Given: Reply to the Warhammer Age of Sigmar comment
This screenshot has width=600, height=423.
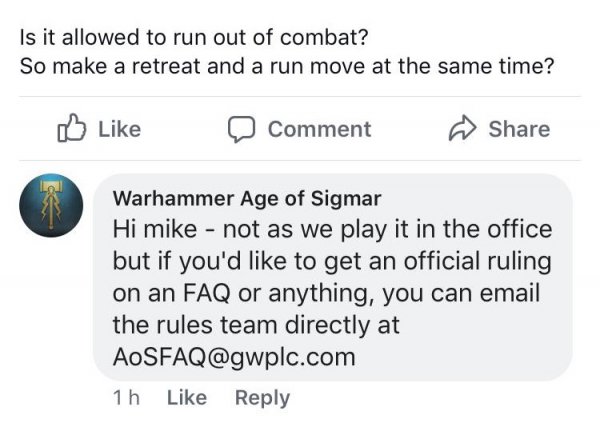Looking at the screenshot, I should click(262, 397).
